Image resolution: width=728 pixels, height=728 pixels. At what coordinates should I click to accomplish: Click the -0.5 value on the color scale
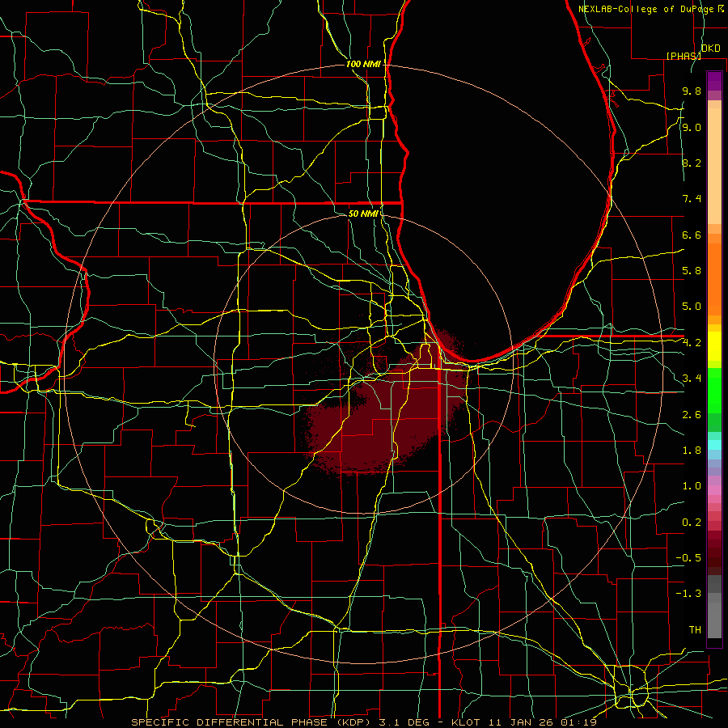[688, 558]
